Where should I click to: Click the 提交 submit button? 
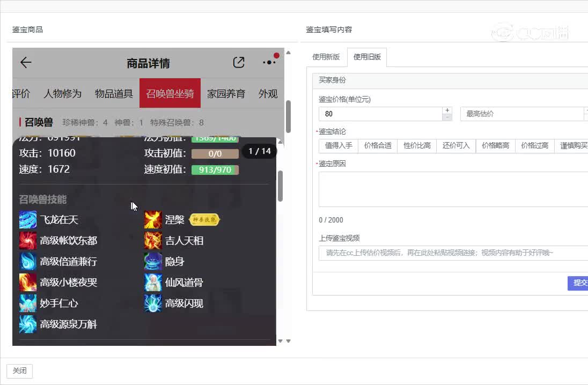point(578,283)
